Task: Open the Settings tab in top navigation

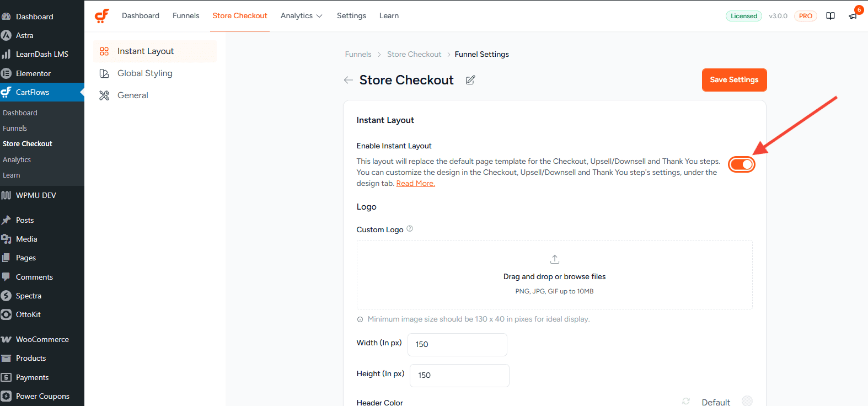Action: pyautogui.click(x=351, y=16)
